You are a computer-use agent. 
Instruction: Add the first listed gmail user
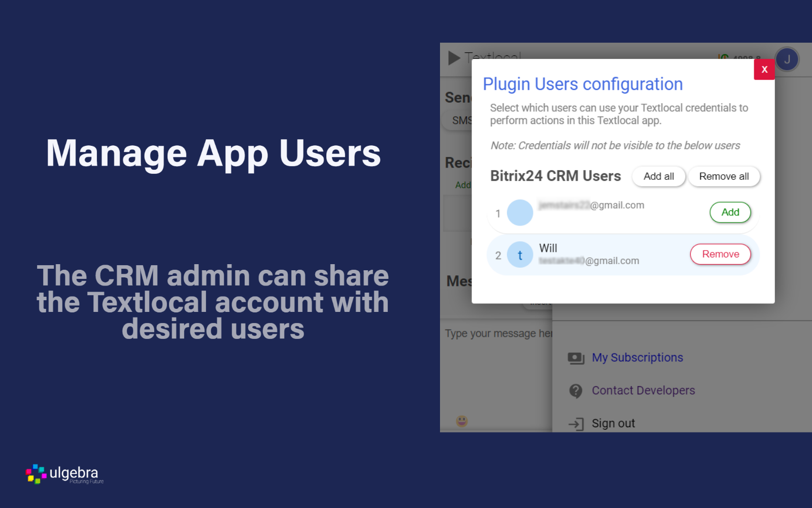coord(730,212)
